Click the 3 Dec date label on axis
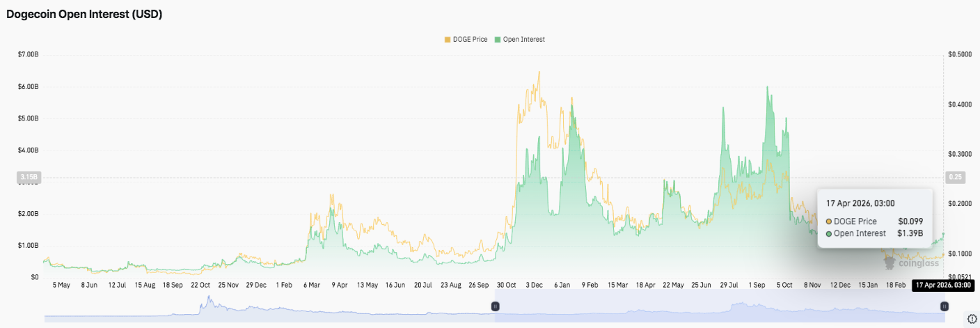980x328 pixels. pyautogui.click(x=535, y=285)
